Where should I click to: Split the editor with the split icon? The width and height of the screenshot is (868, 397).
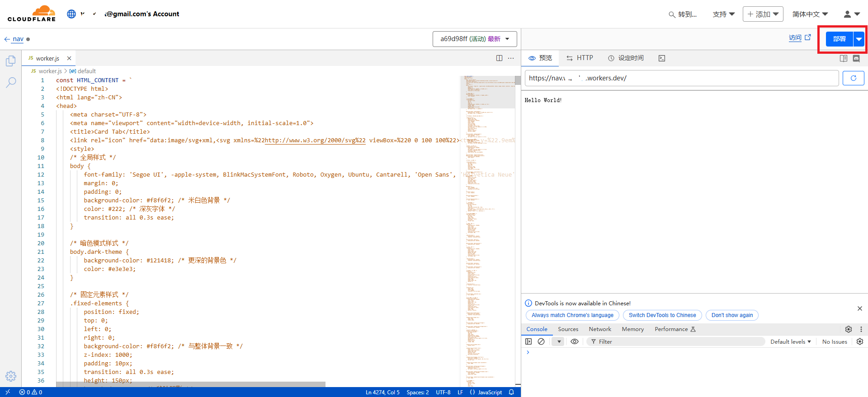(499, 58)
